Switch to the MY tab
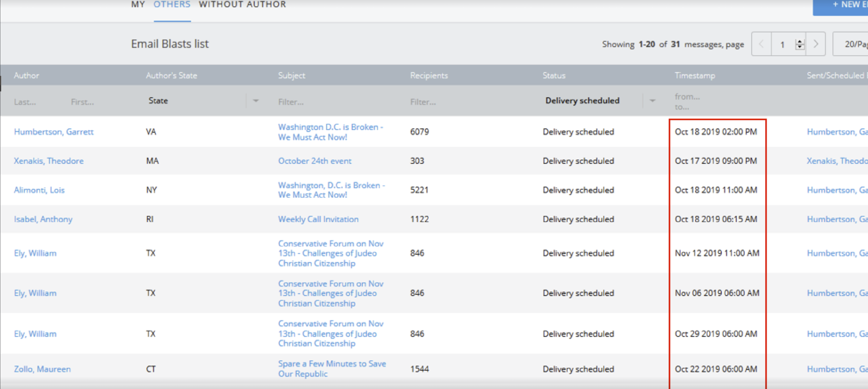 point(138,5)
